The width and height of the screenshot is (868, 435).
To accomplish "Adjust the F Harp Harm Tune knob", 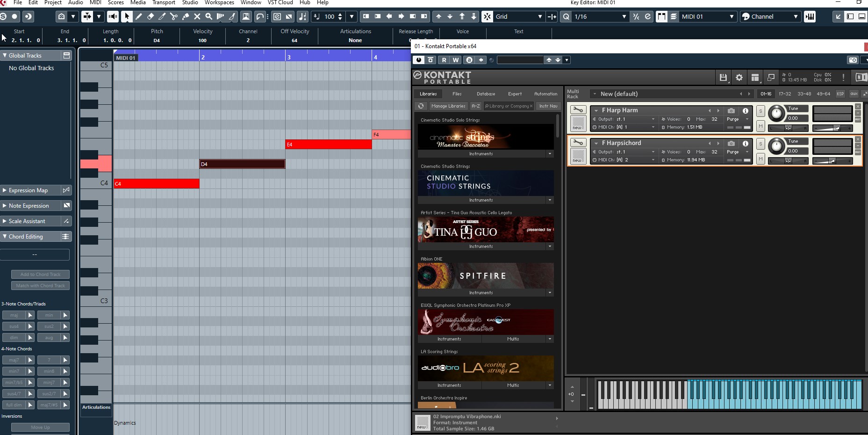I will [776, 113].
